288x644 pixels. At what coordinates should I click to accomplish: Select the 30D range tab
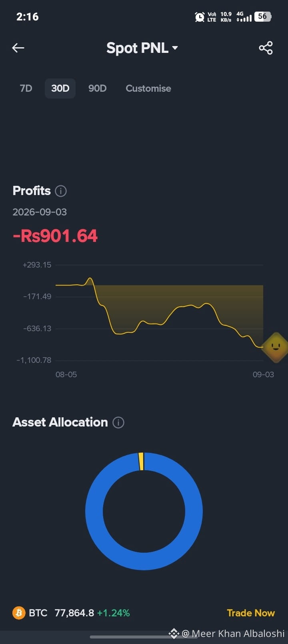point(60,89)
